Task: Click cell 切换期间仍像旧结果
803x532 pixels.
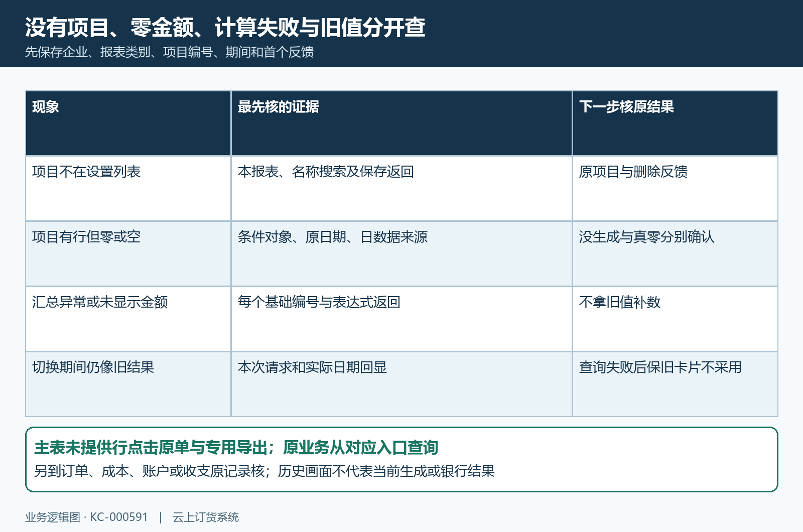Action: tap(128, 384)
